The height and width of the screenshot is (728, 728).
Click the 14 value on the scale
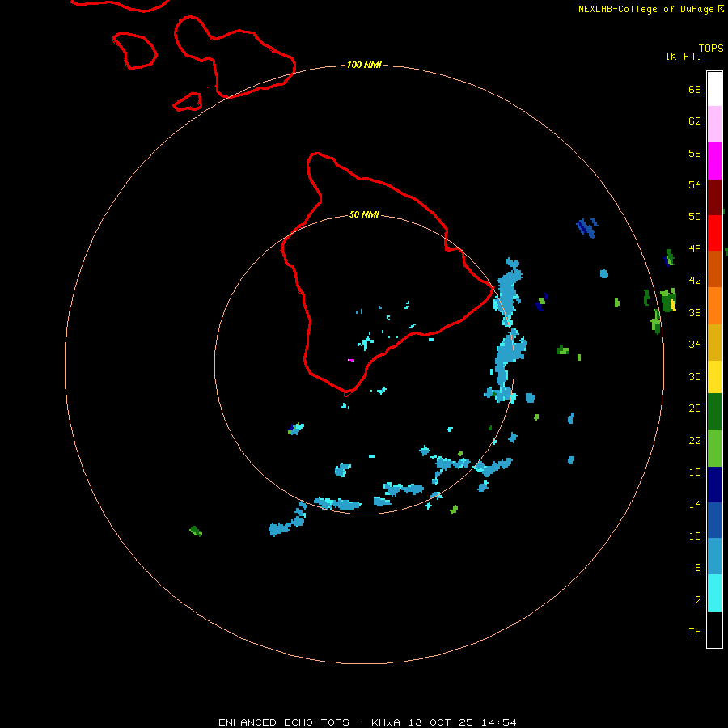click(695, 504)
